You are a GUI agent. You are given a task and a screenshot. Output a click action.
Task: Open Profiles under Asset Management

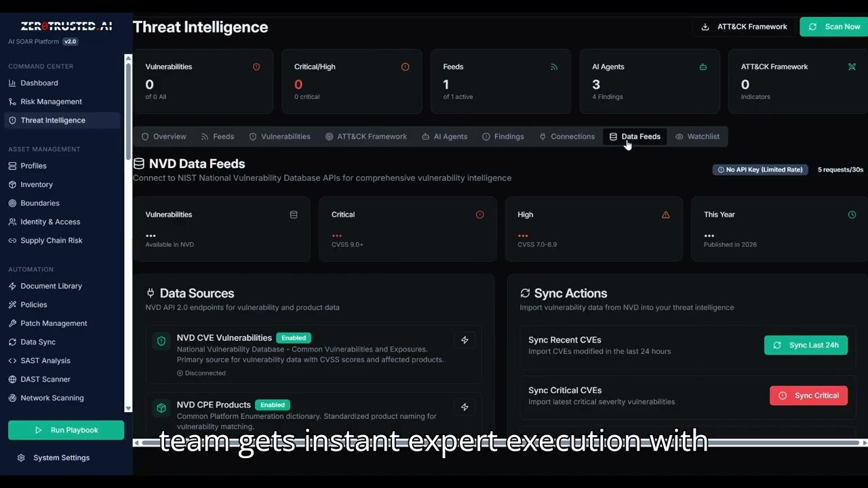pyautogui.click(x=33, y=166)
